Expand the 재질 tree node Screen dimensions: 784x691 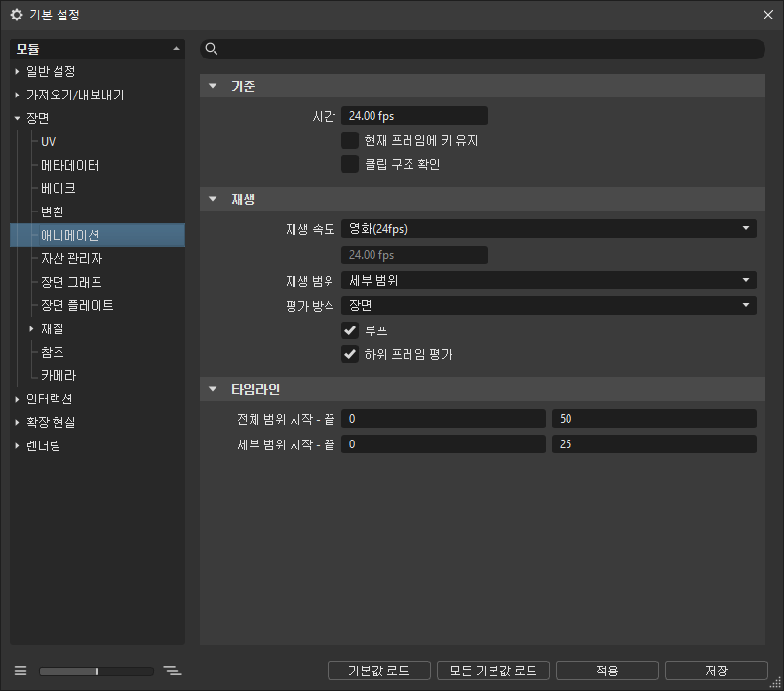[31, 328]
